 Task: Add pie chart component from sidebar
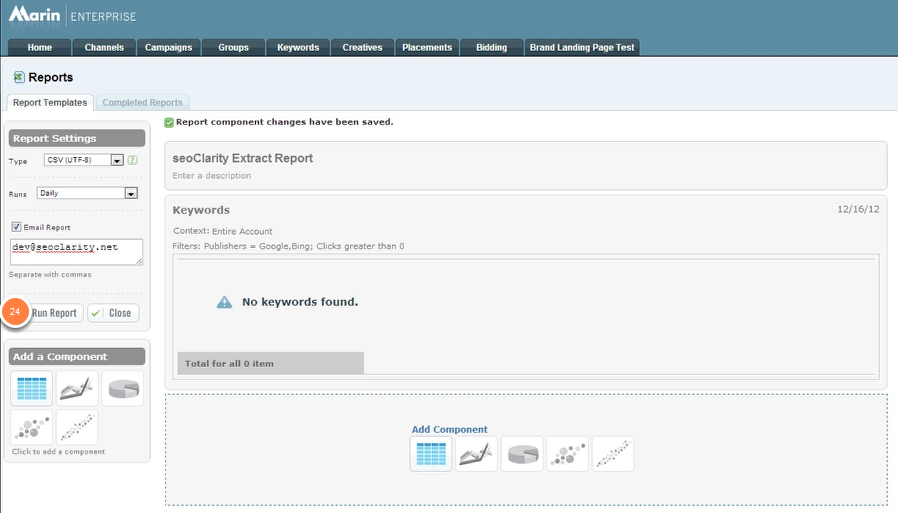tap(123, 388)
